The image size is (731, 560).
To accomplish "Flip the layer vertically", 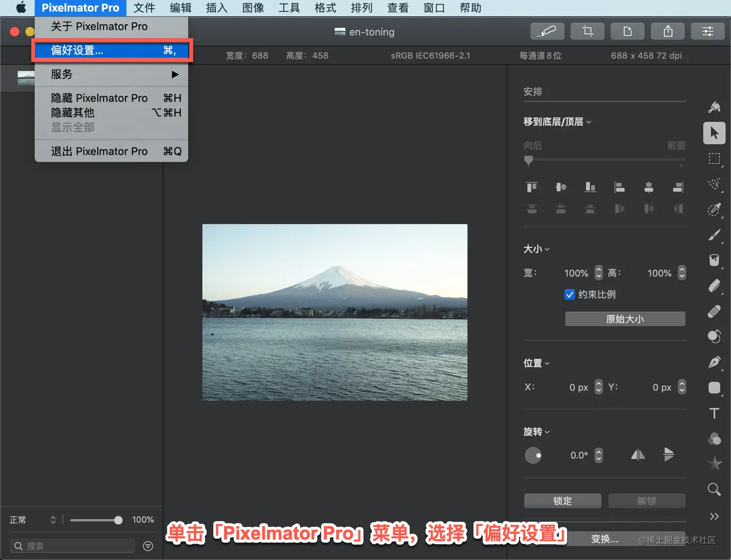I will point(669,454).
